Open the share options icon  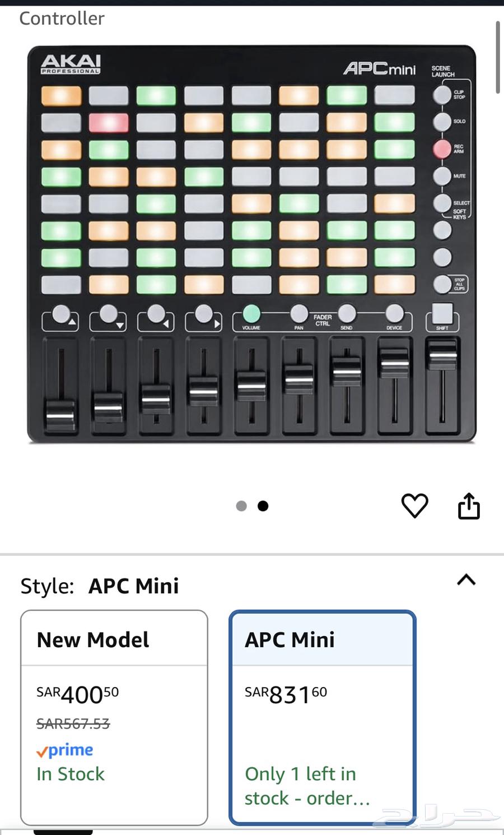pyautogui.click(x=469, y=505)
